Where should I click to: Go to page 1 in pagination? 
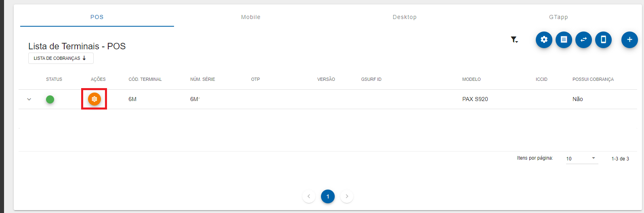click(x=327, y=196)
